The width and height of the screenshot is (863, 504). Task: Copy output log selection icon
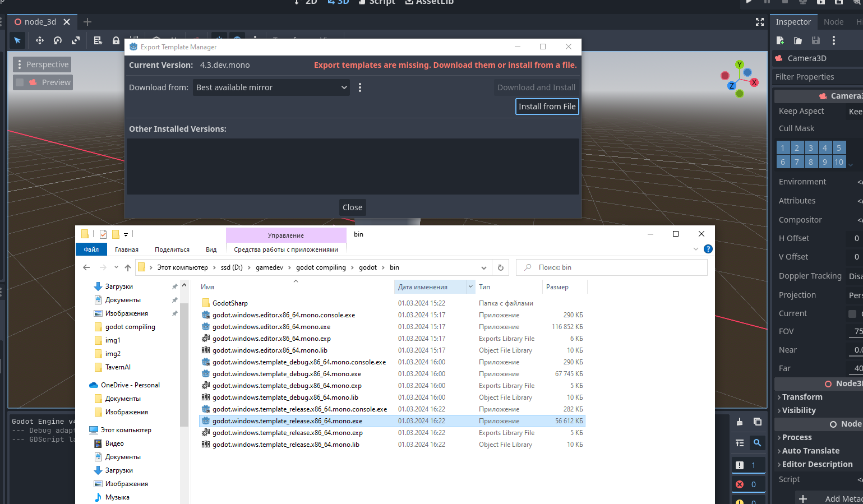[758, 422]
